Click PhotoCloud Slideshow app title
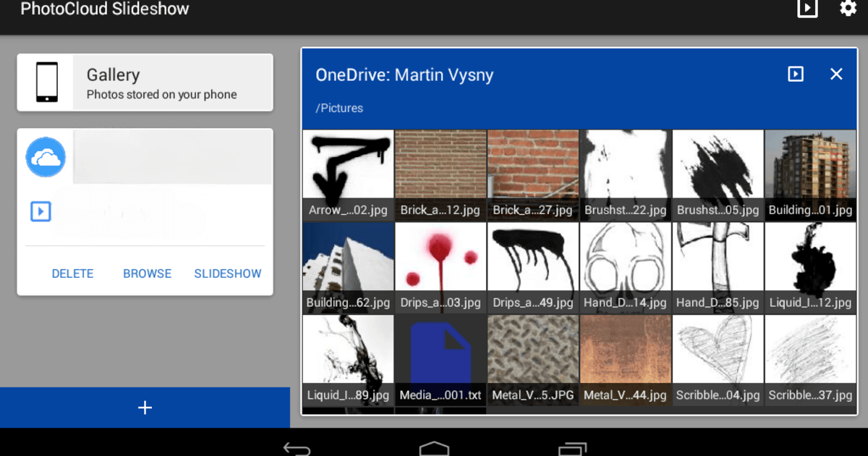Image resolution: width=868 pixels, height=456 pixels. pyautogui.click(x=105, y=9)
